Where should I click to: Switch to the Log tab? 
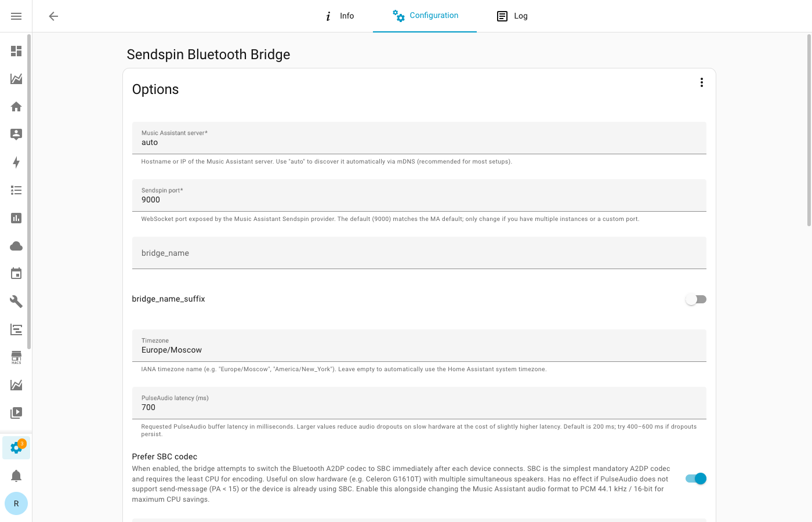(512, 16)
